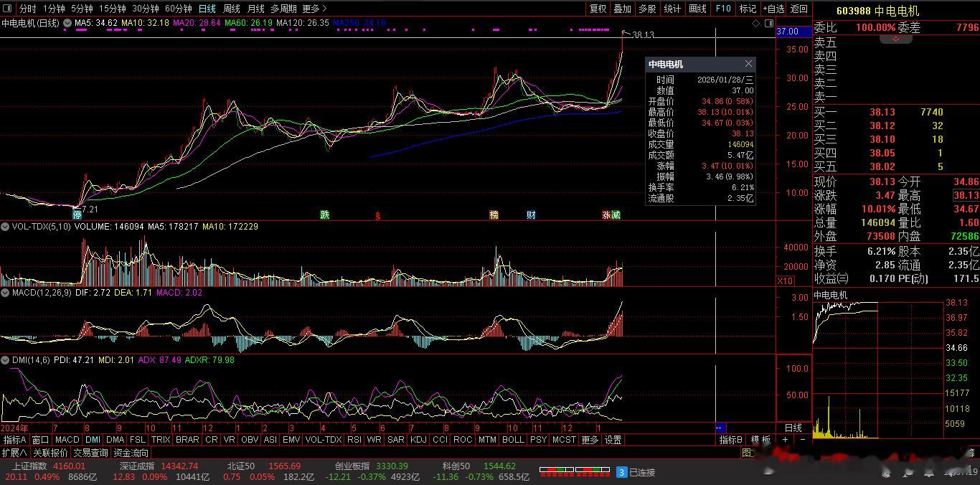Toggle the 叠加 overlay button
This screenshot has width=980, height=485.
coord(622,9)
